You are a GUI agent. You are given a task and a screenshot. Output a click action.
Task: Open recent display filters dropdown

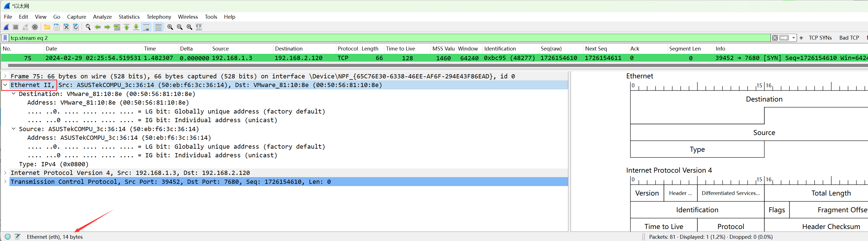coord(794,38)
